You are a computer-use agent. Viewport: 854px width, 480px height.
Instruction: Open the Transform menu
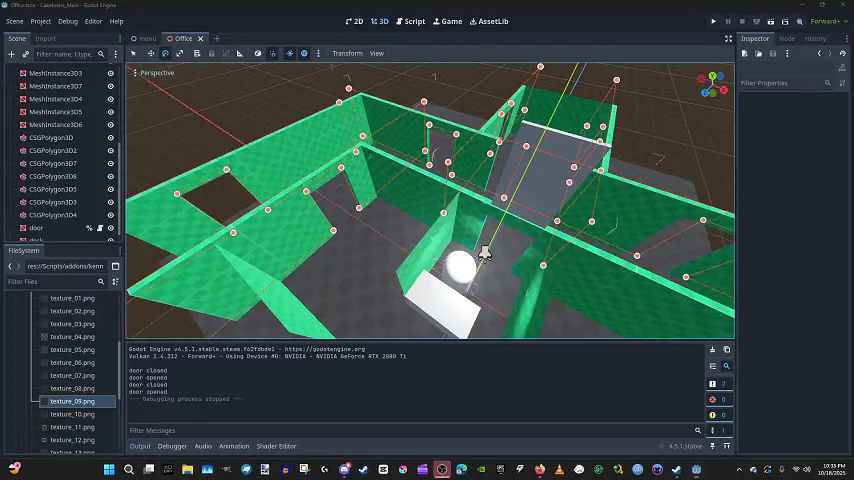(x=347, y=53)
